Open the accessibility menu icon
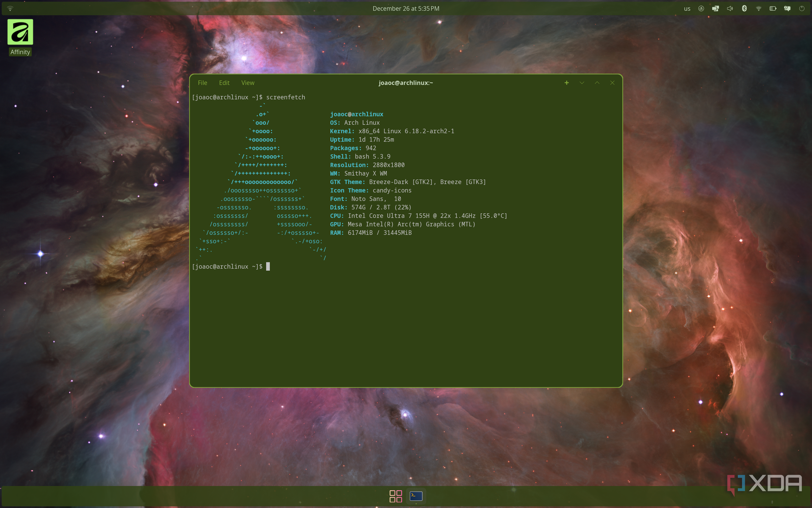The height and width of the screenshot is (508, 812). (x=701, y=8)
